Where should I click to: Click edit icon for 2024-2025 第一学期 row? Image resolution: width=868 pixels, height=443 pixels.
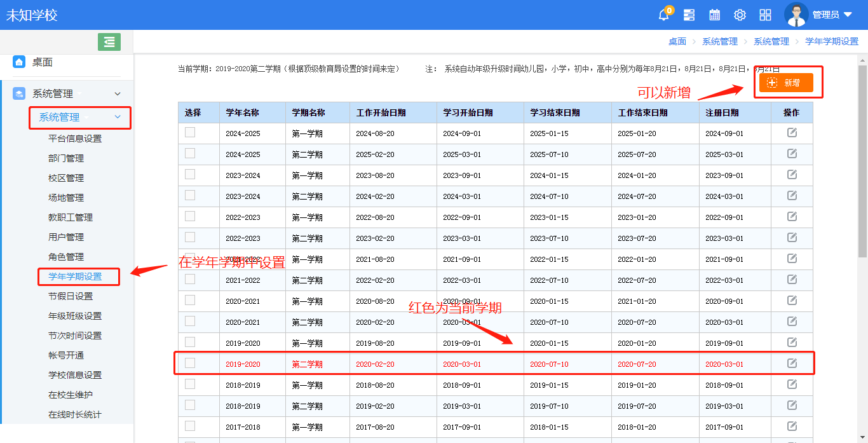click(x=792, y=133)
